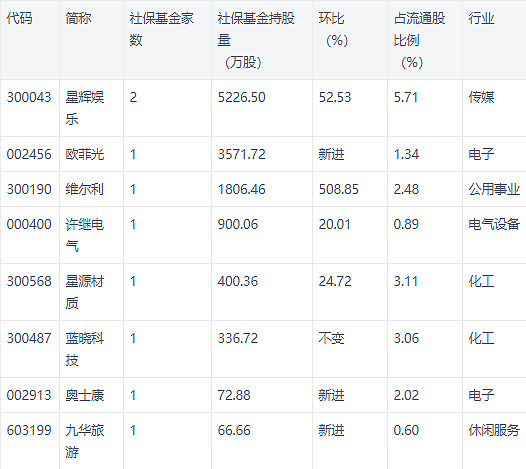526x469 pixels.
Task: Select stock code 300568
Action: 29,281
